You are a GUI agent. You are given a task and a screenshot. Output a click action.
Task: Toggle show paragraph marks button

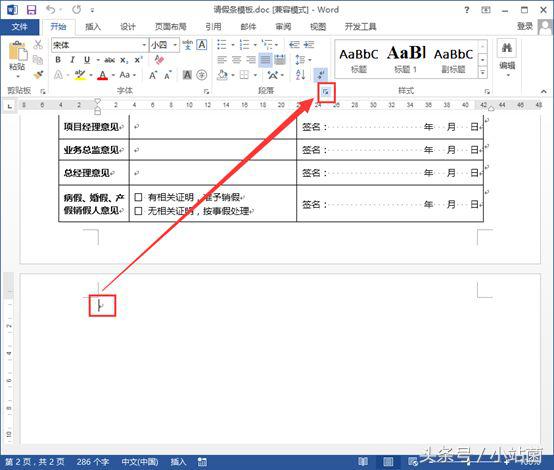tap(320, 75)
